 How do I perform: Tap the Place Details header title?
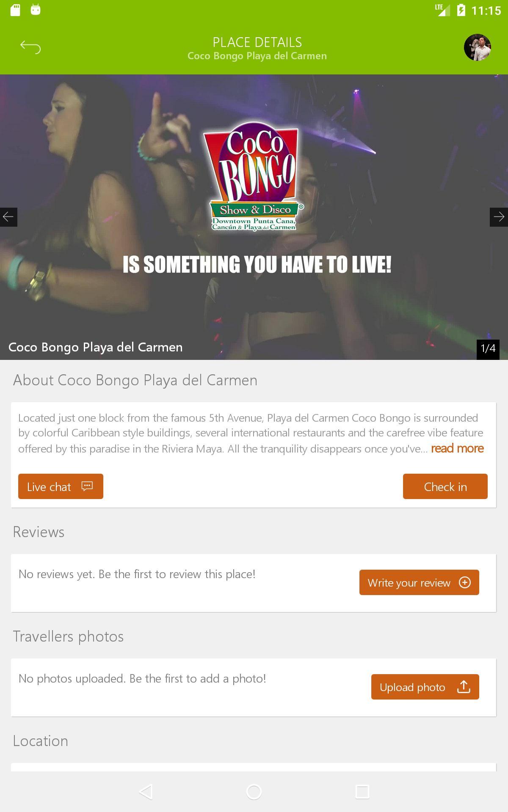(257, 42)
